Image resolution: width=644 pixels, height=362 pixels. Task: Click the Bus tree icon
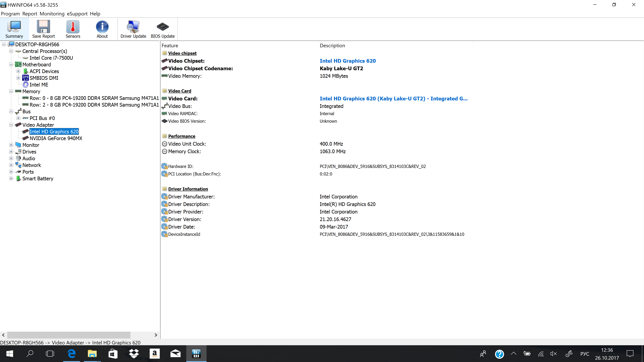(x=18, y=111)
